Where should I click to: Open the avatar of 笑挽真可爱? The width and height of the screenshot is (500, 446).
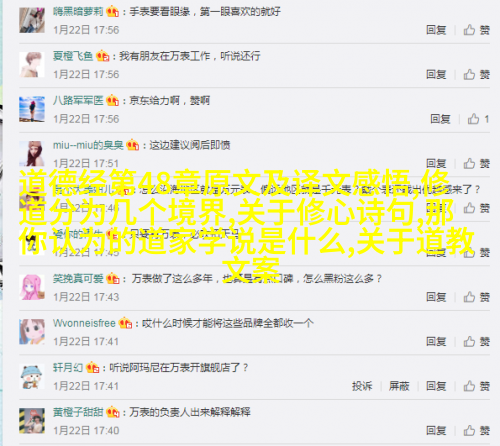32,287
